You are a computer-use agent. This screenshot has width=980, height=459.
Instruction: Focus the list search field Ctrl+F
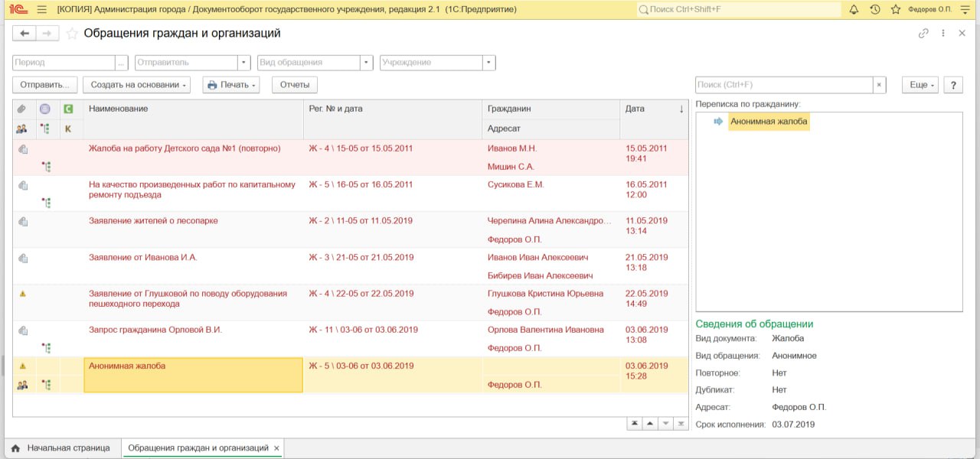click(785, 85)
